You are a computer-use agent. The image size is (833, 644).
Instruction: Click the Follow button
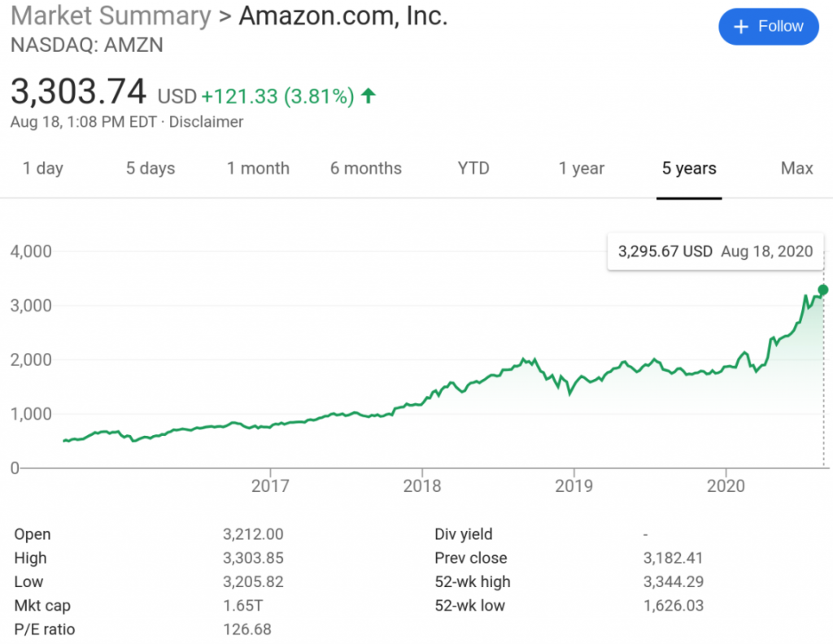tap(768, 27)
